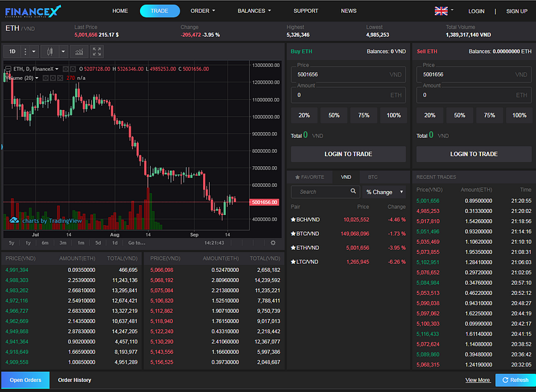Screen dimensions: 536x392
Task: Select the TRADE navigation tab
Action: [x=159, y=11]
